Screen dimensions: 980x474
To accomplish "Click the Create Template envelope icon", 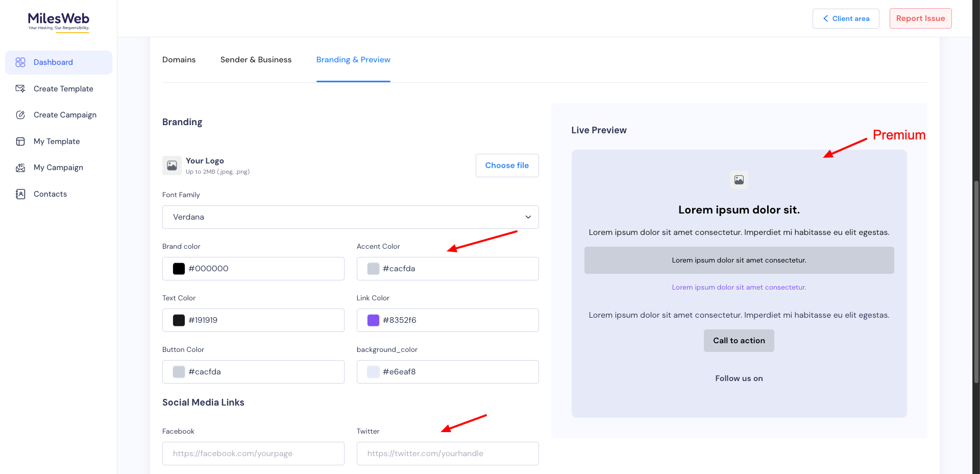I will tap(20, 89).
